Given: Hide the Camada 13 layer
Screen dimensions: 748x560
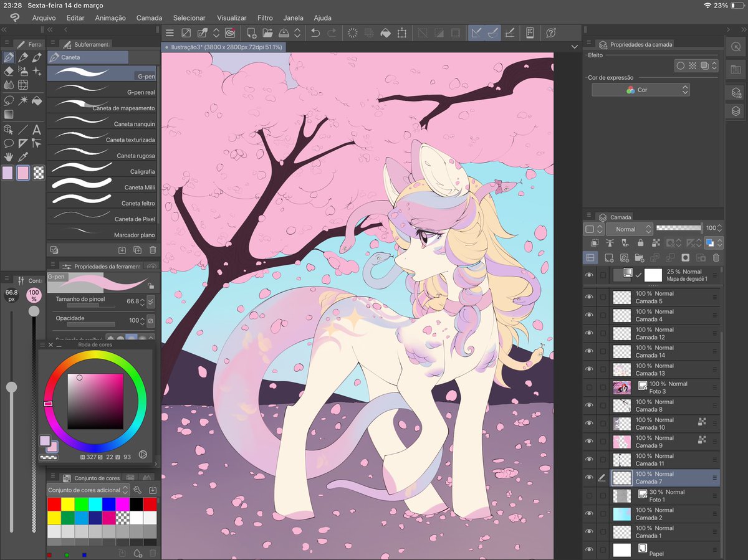Looking at the screenshot, I should tap(589, 369).
